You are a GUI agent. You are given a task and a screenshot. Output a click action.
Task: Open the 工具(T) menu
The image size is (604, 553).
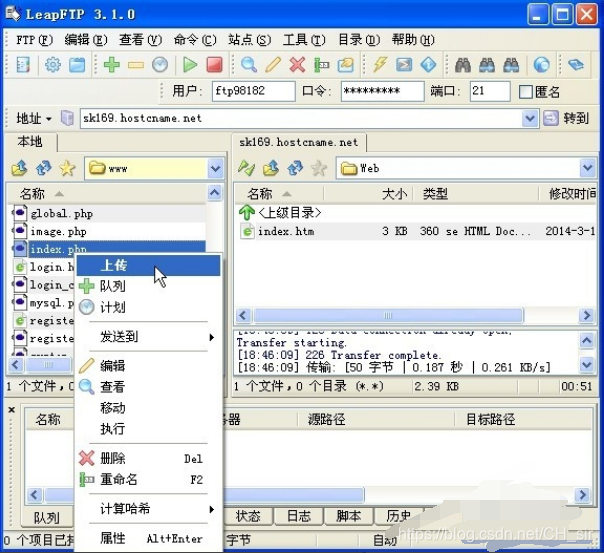(304, 40)
